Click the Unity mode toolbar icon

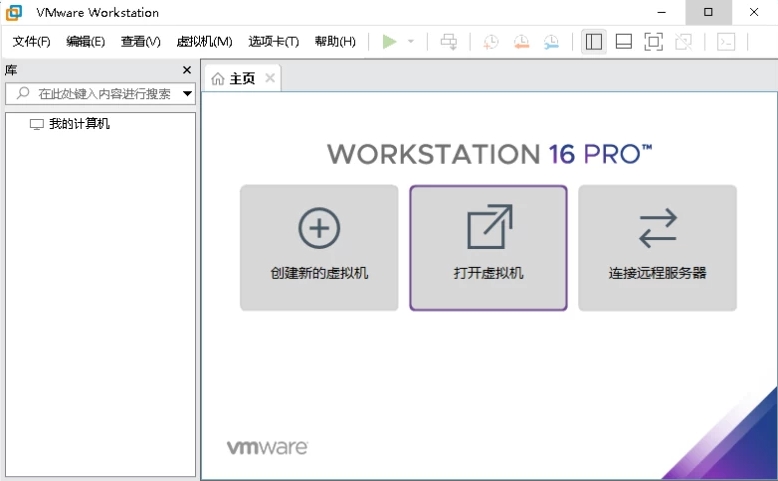684,42
